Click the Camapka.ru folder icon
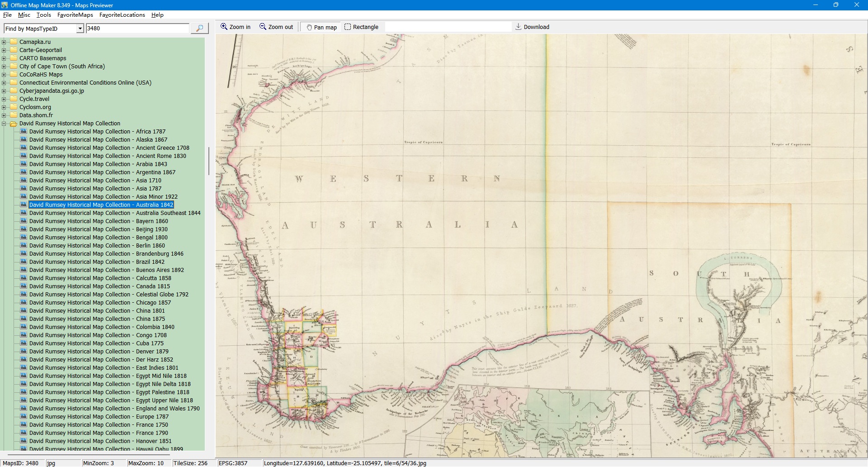Image resolution: width=868 pixels, height=467 pixels. pos(14,42)
